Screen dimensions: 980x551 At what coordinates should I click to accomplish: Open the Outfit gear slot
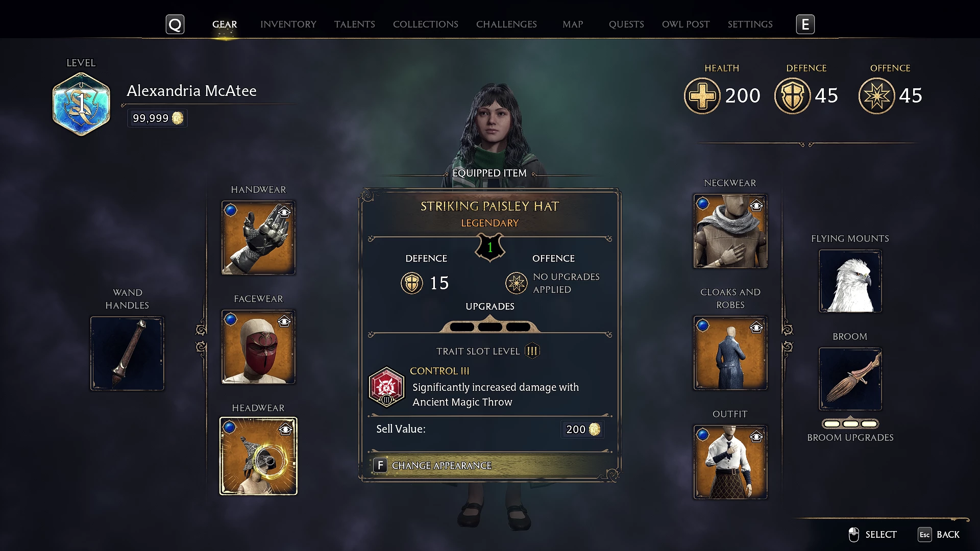point(730,462)
